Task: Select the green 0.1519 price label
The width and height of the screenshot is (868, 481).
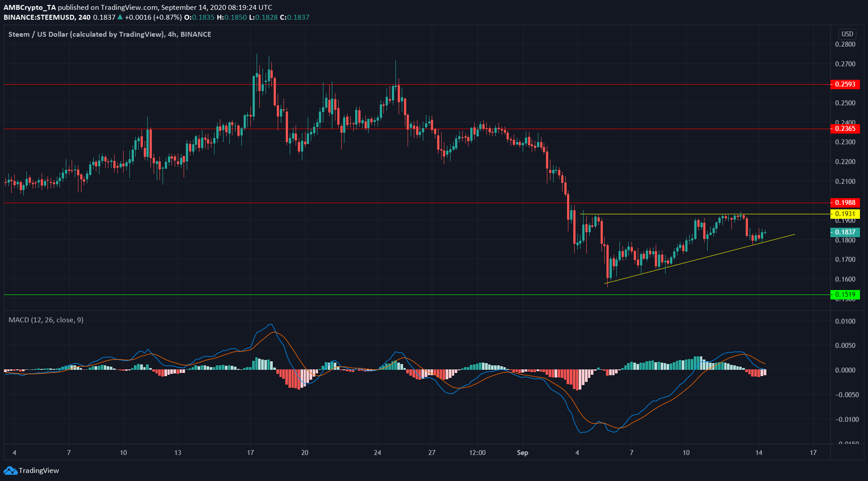Action: pyautogui.click(x=845, y=295)
